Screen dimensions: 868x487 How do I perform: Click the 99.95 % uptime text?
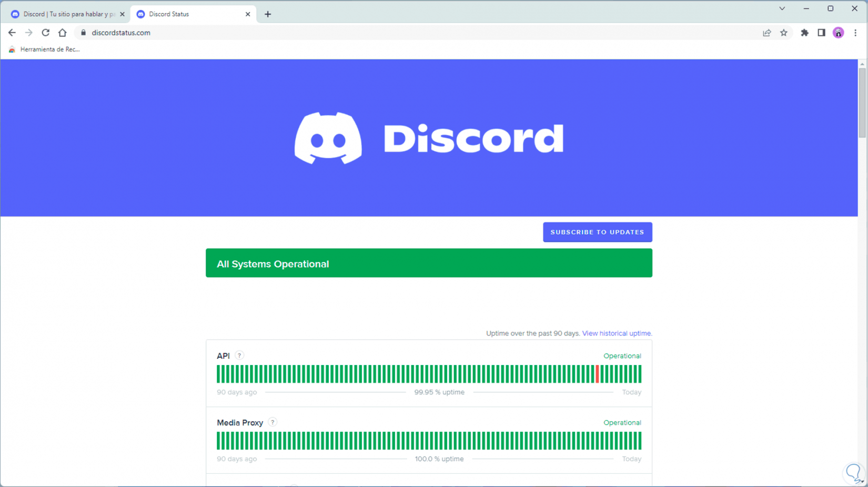[x=439, y=392]
